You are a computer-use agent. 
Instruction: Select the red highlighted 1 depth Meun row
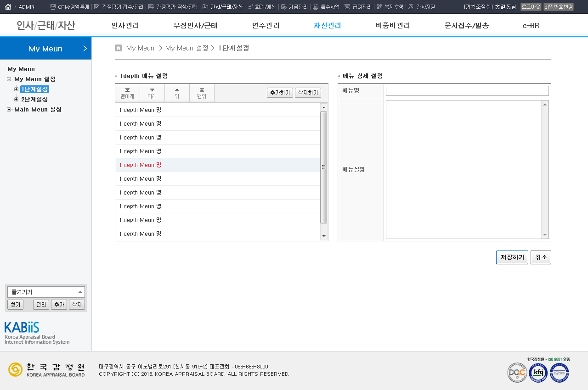pos(218,165)
